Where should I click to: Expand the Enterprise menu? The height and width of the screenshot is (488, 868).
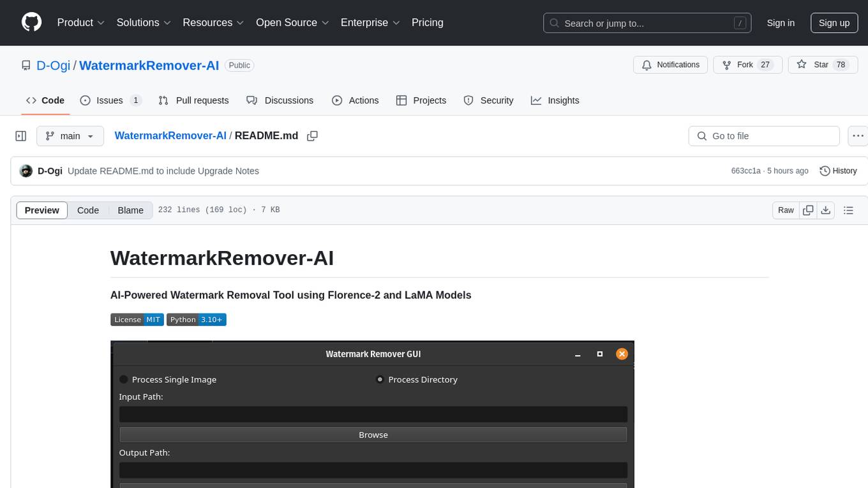tap(370, 22)
